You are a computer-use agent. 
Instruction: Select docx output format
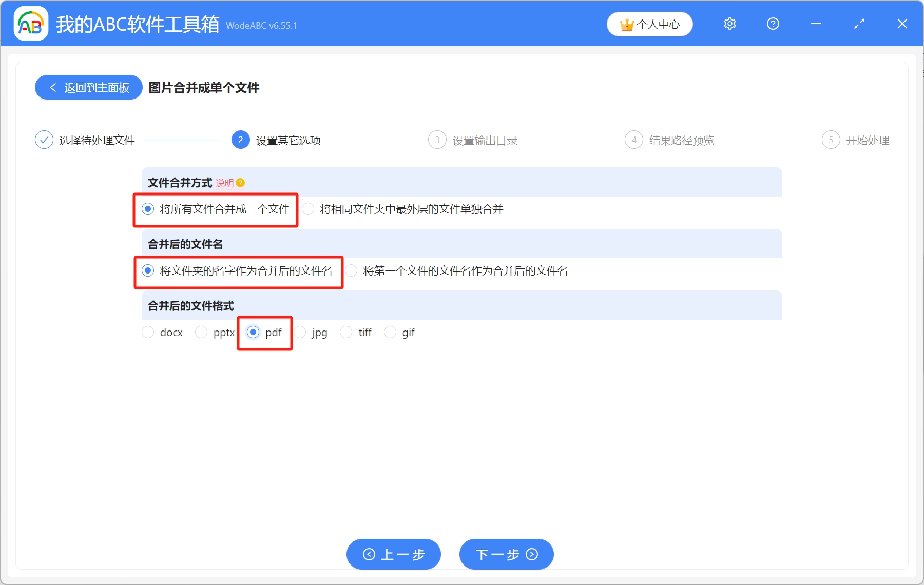[148, 332]
